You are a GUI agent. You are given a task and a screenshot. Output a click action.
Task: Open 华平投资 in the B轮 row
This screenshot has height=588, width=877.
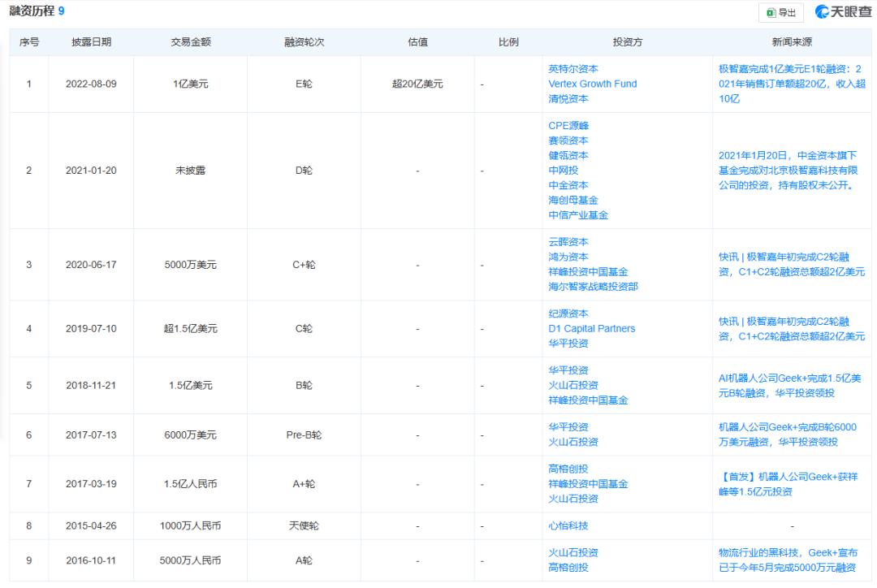[x=568, y=370]
